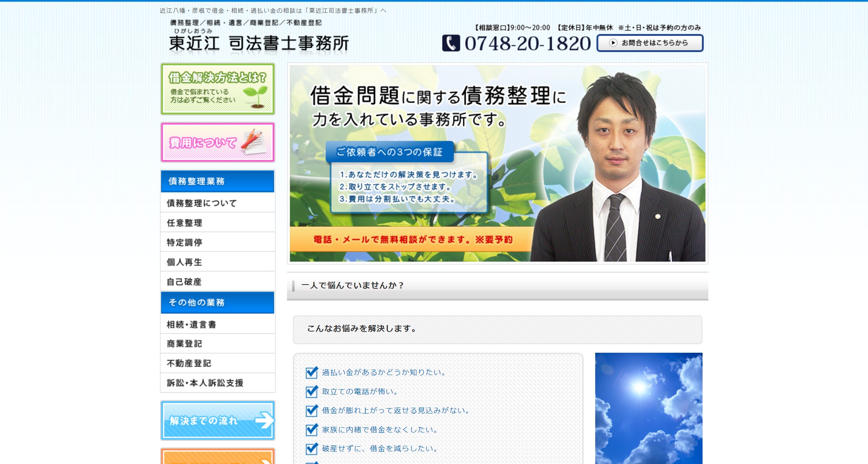Click text 過払い金があるかどうか知りたい。

coord(384,372)
